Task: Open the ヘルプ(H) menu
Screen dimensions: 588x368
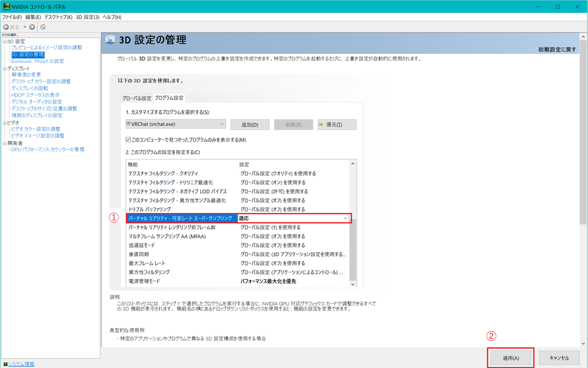Action: (x=112, y=17)
